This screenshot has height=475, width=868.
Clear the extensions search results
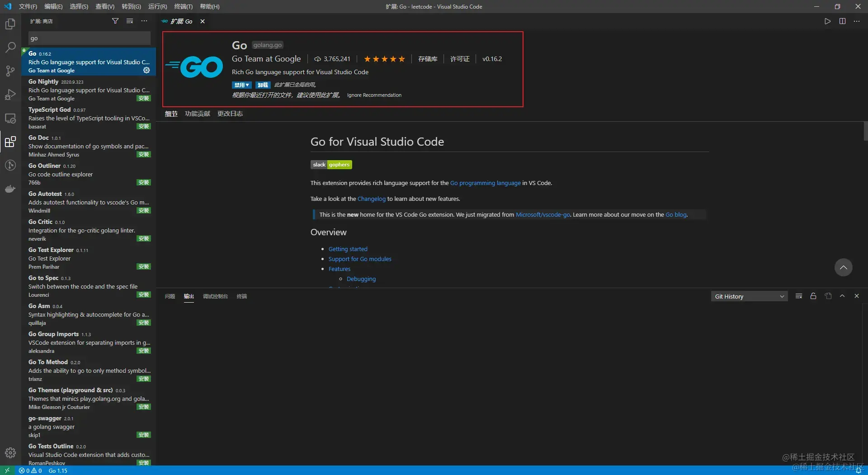(130, 21)
